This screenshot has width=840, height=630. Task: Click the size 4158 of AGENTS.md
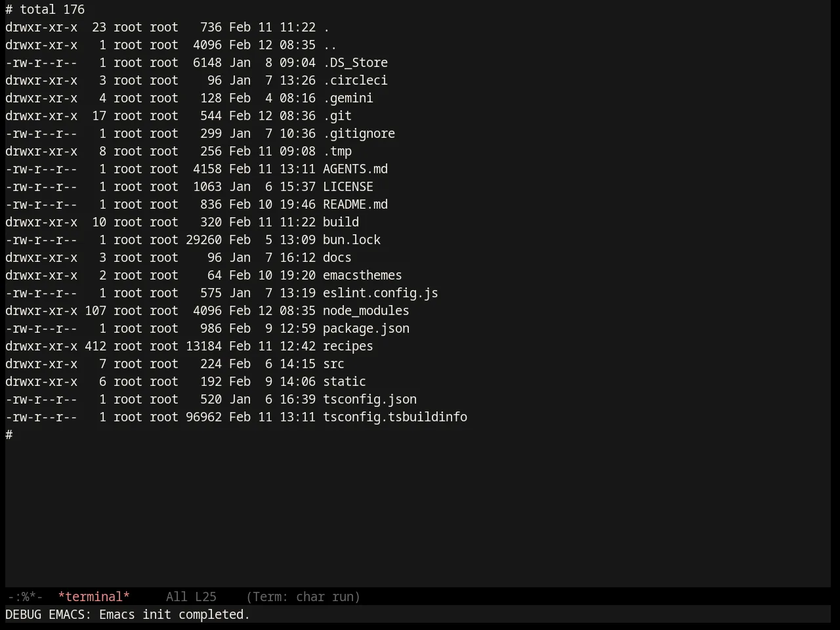[x=207, y=169]
